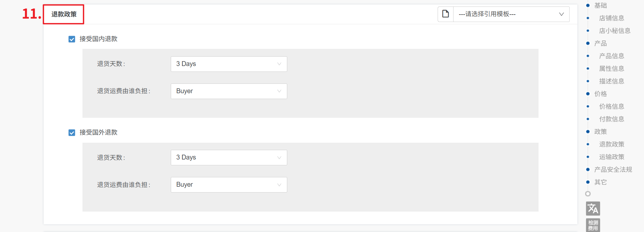This screenshot has width=644, height=232.
Task: Go to 退款政策 in the sidebar navigation
Action: 611,144
